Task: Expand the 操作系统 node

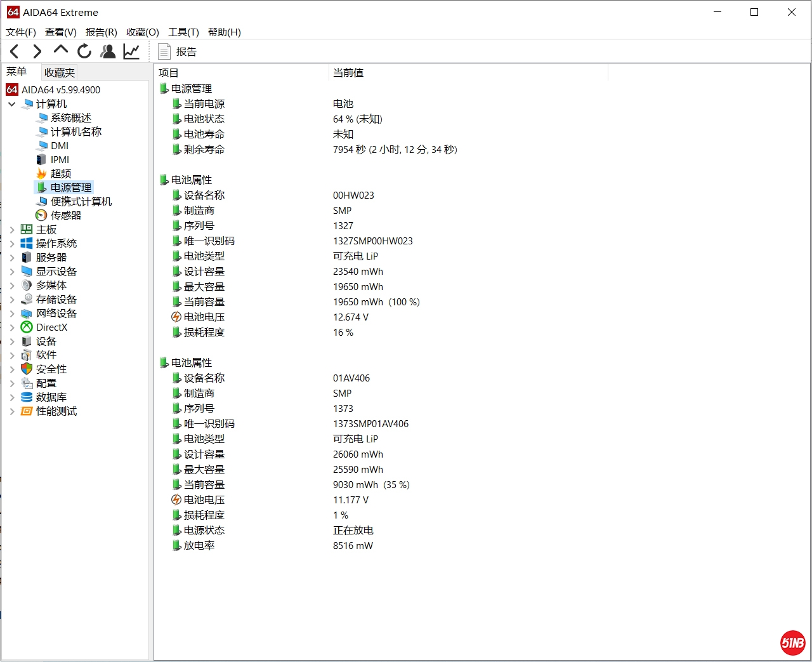Action: [x=12, y=243]
